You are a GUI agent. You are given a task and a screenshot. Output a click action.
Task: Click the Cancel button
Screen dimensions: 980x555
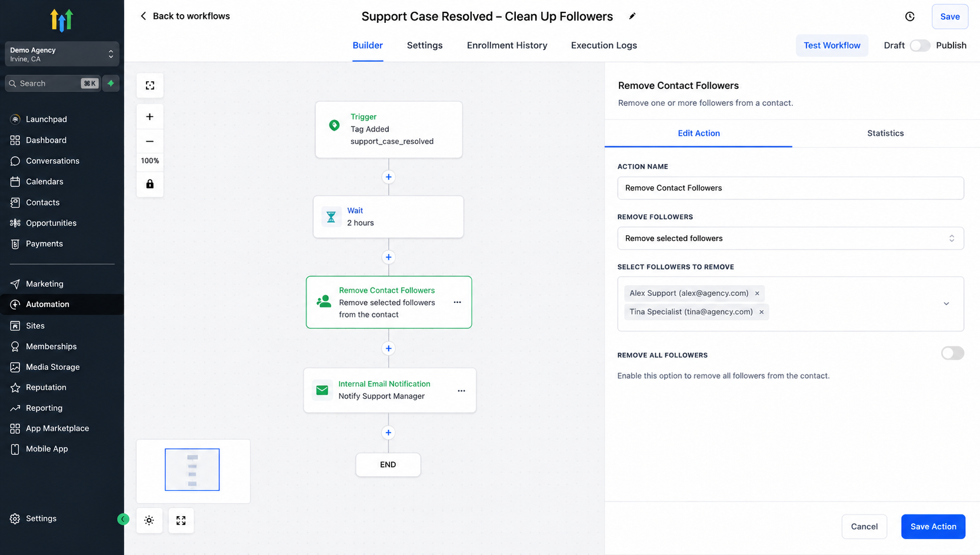(x=864, y=527)
